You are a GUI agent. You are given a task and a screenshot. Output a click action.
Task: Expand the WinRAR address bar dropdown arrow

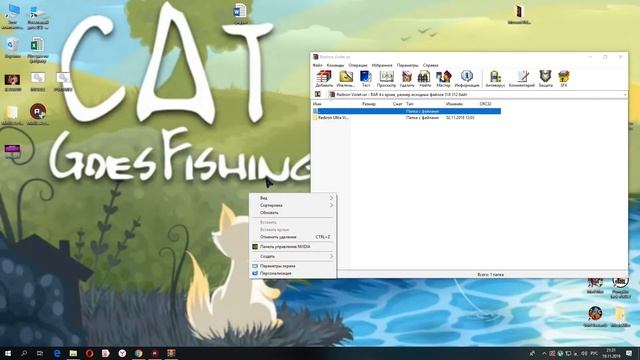[x=624, y=95]
